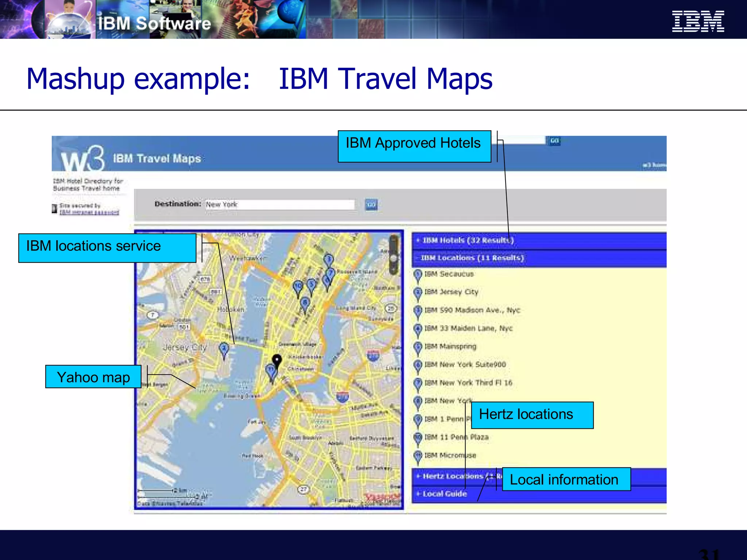Image resolution: width=747 pixels, height=560 pixels.
Task: Click the marker icon beside IBM New York Third Fl 16
Action: (x=418, y=385)
